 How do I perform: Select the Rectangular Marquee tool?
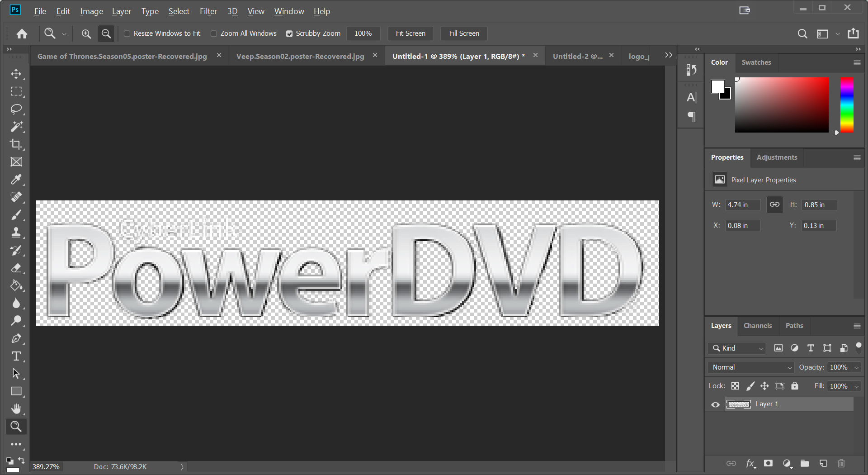pyautogui.click(x=16, y=91)
